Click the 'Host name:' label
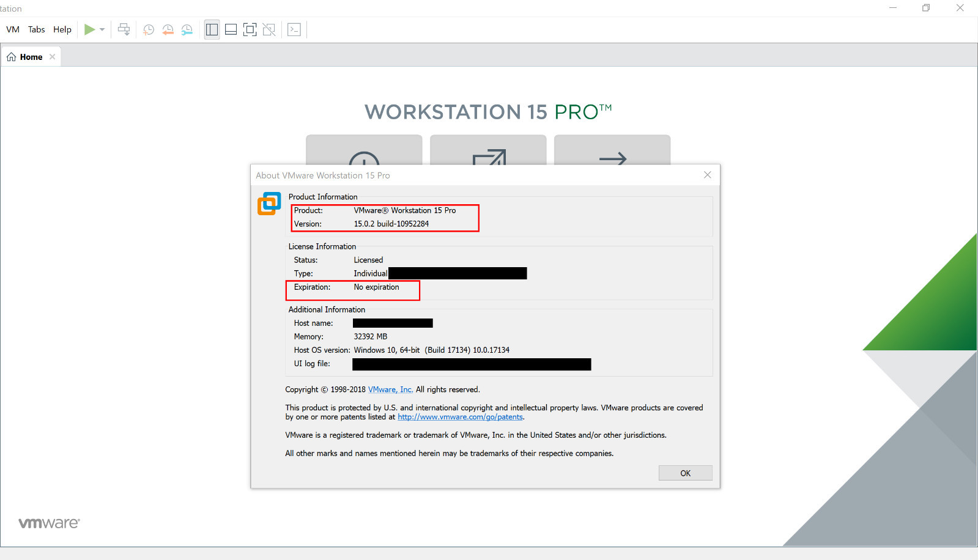The image size is (978, 560). pos(313,323)
